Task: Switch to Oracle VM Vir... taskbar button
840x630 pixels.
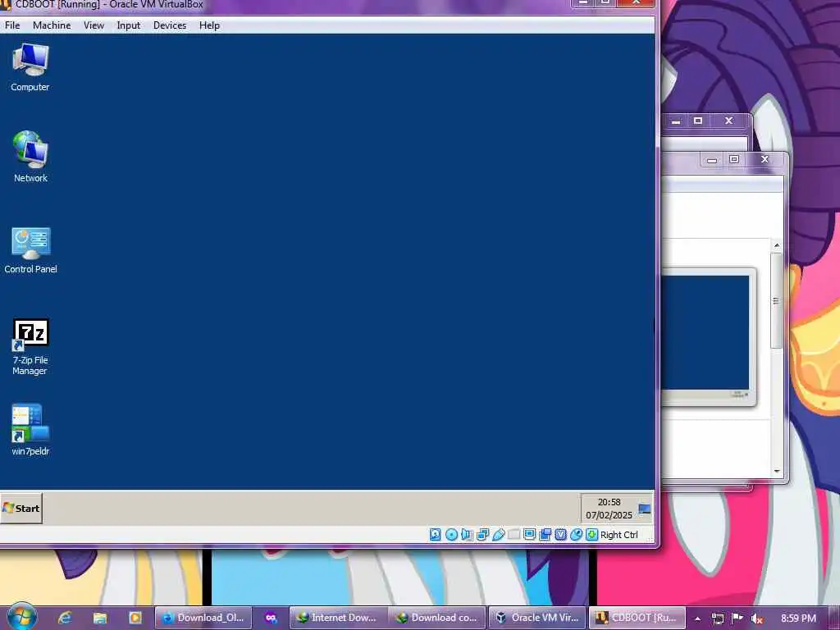Action: click(x=537, y=618)
